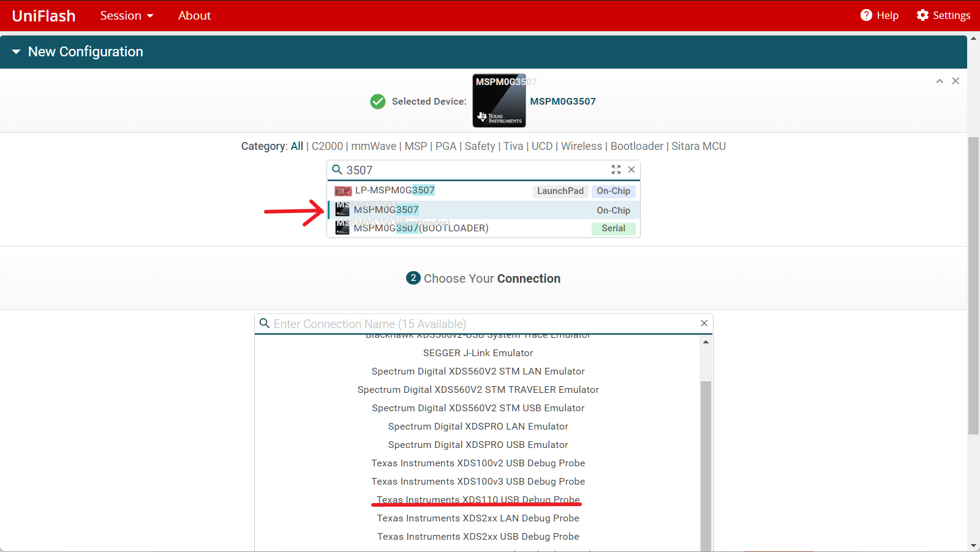This screenshot has height=552, width=980.
Task: Select Texas Instruments XDS100v2 USB Debug Probe
Action: coord(478,463)
